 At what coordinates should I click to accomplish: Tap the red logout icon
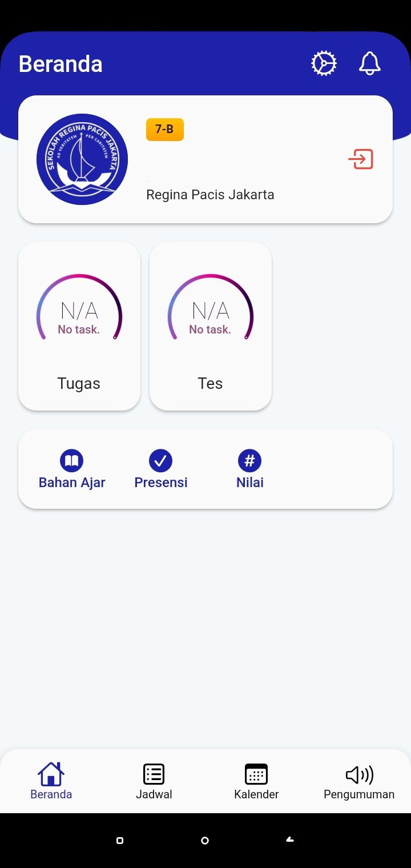361,159
